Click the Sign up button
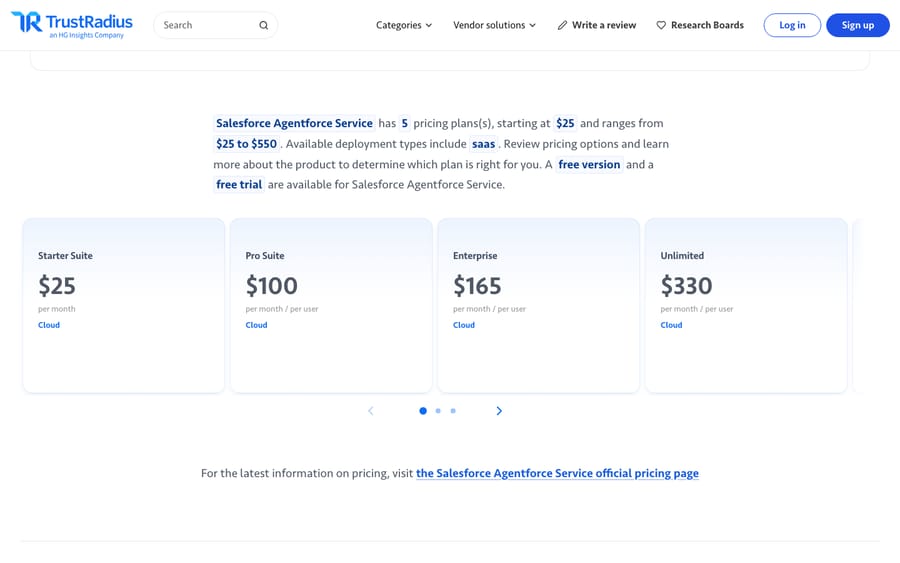900x563 pixels. coord(858,25)
